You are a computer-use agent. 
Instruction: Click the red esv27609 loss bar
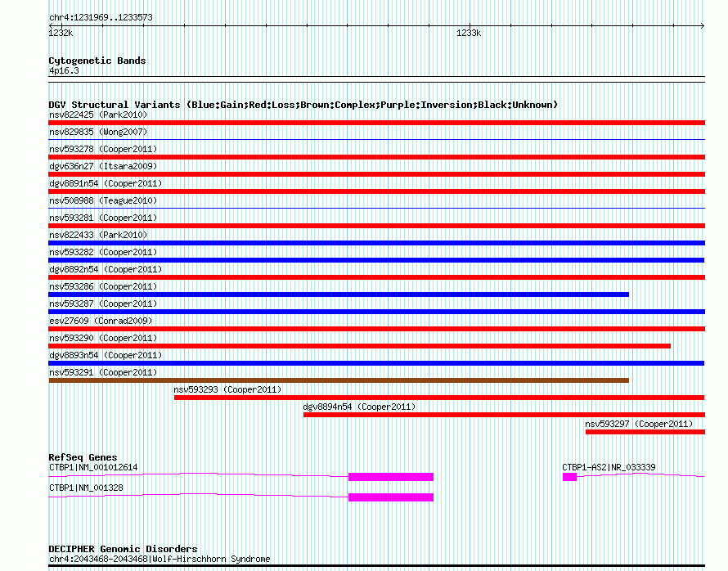point(376,329)
